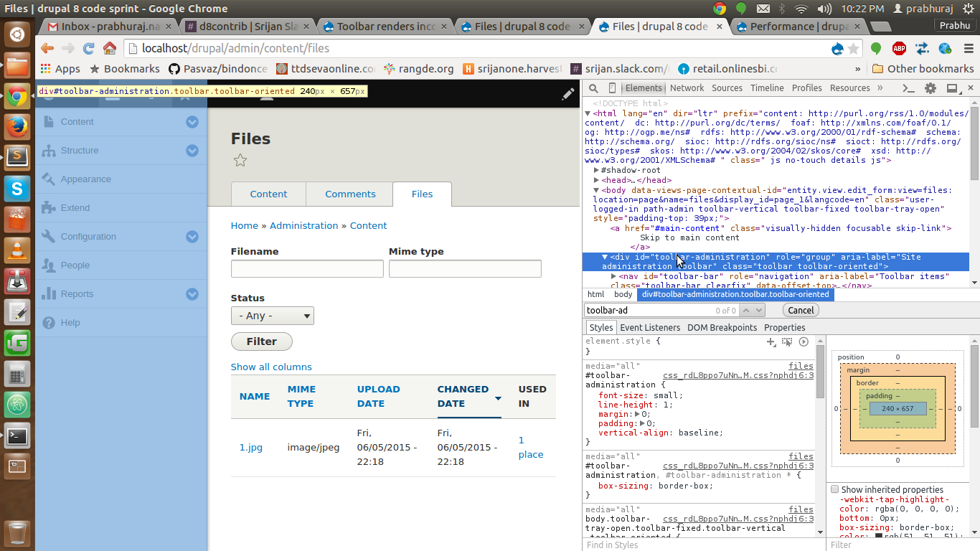Show more DevTools panels chevron
The image size is (980, 551).
coord(881,88)
